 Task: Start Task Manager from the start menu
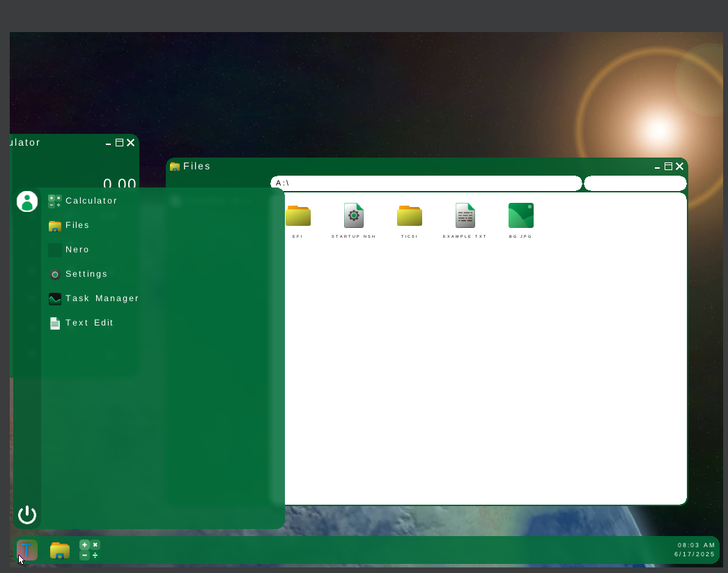[x=102, y=298]
